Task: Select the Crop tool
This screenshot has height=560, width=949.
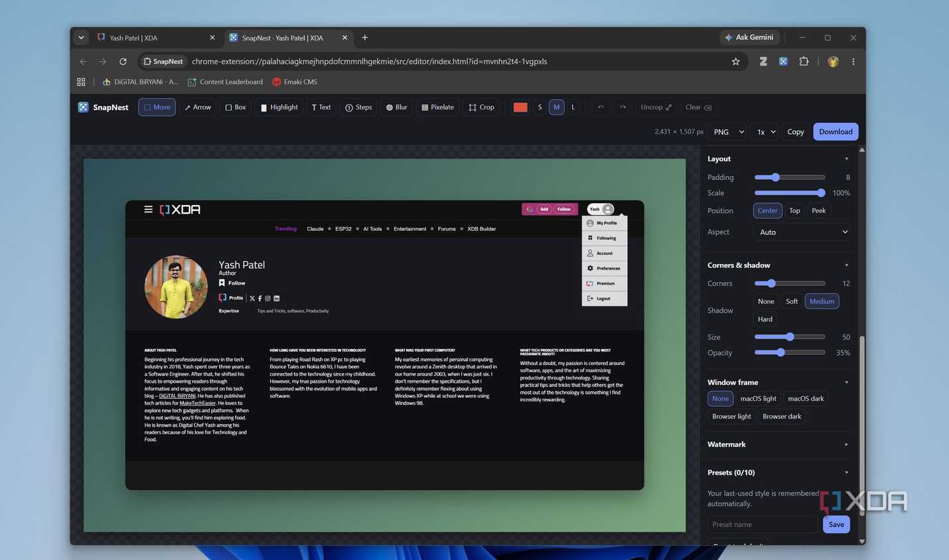Action: click(x=481, y=107)
